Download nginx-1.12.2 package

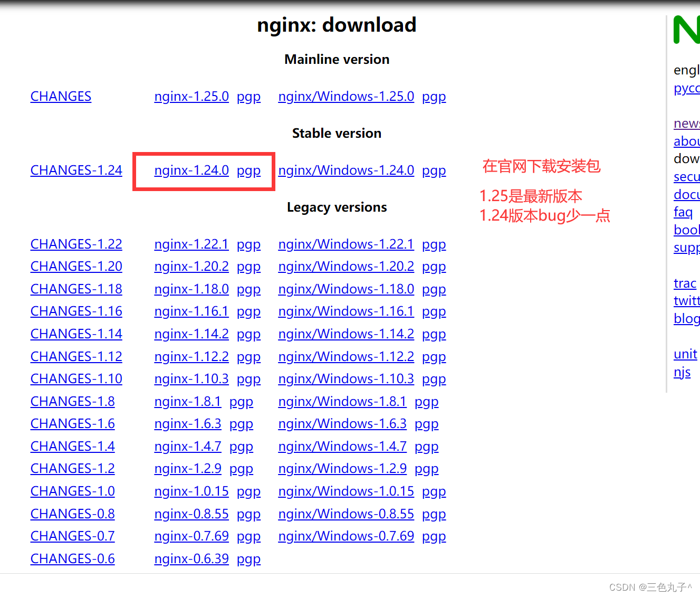191,357
